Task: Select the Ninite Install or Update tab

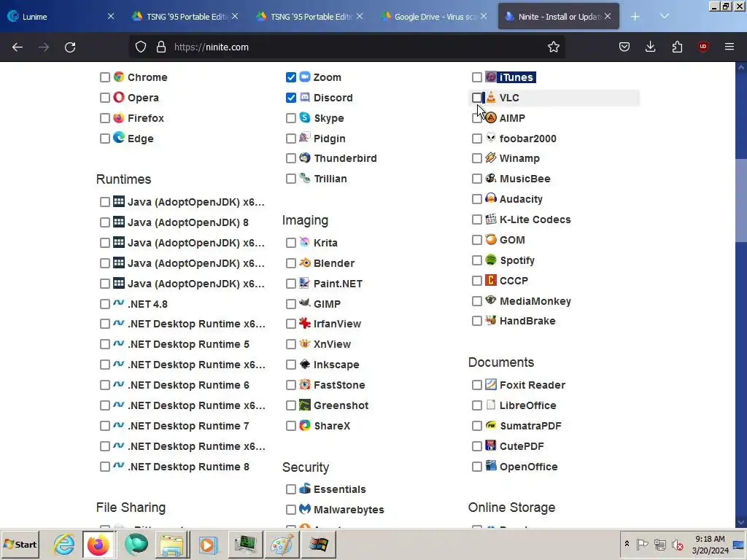Action: (x=558, y=16)
